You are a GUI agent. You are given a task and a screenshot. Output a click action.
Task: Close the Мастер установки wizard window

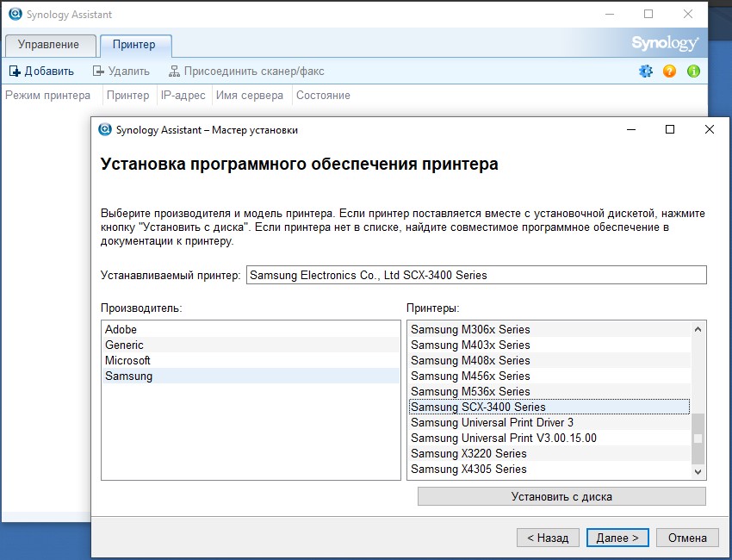(709, 129)
